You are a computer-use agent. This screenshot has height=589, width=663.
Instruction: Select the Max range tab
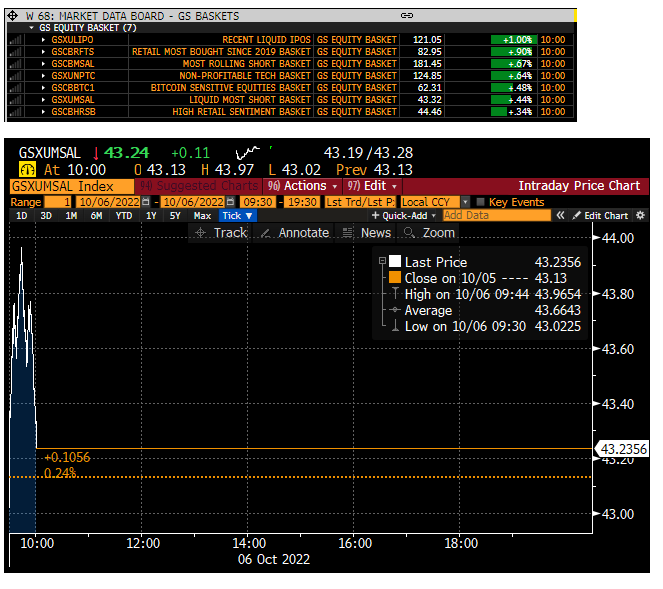coord(202,216)
